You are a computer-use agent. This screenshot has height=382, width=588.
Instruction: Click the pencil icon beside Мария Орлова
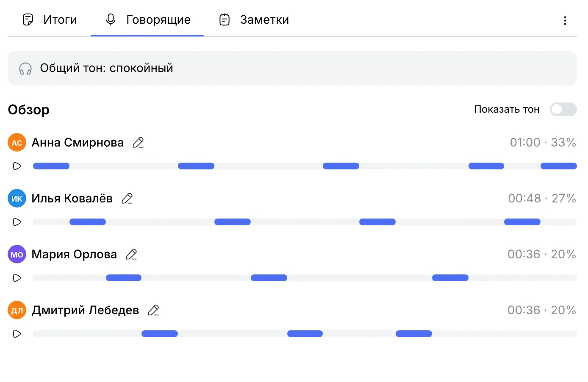(131, 255)
